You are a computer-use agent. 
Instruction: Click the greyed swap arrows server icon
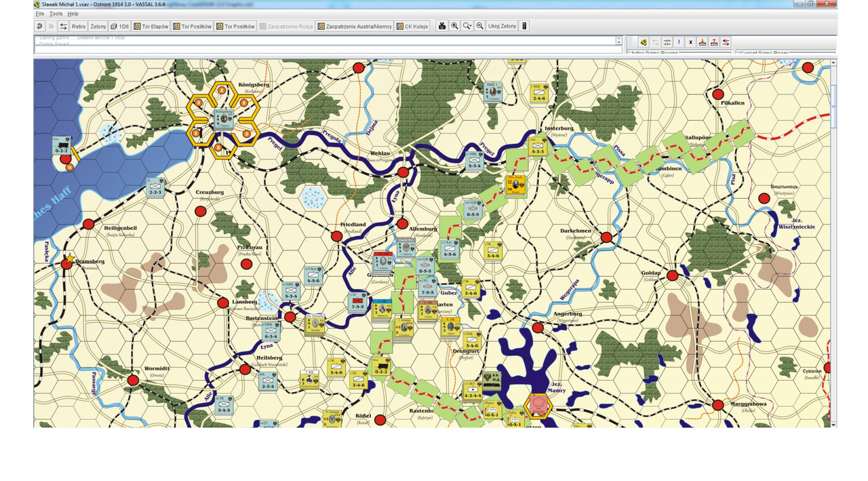[655, 42]
